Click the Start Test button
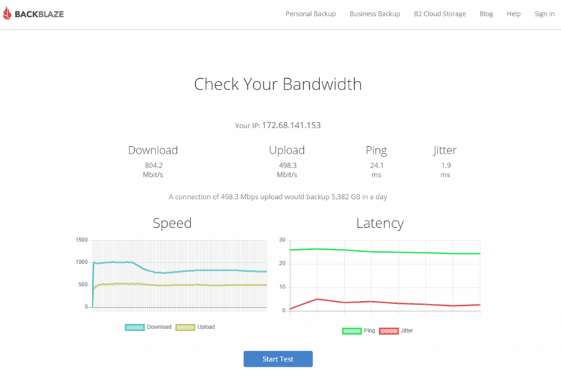The width and height of the screenshot is (561, 392). click(x=278, y=359)
